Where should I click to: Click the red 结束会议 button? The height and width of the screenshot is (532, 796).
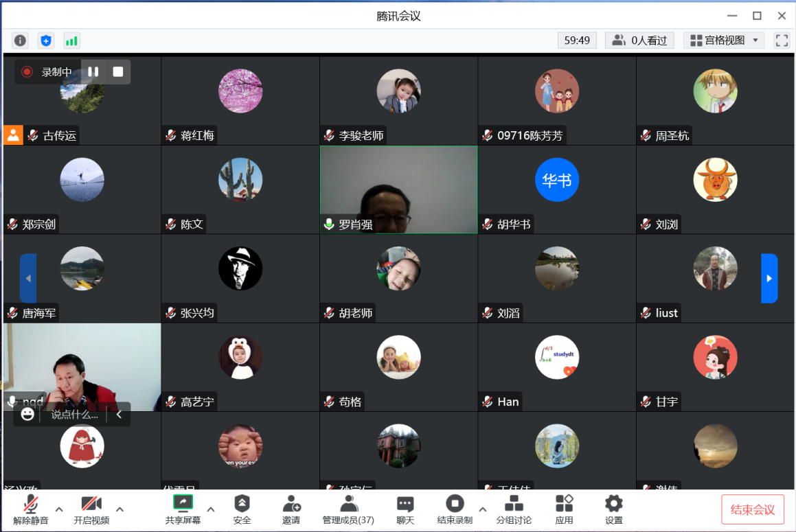(x=752, y=509)
